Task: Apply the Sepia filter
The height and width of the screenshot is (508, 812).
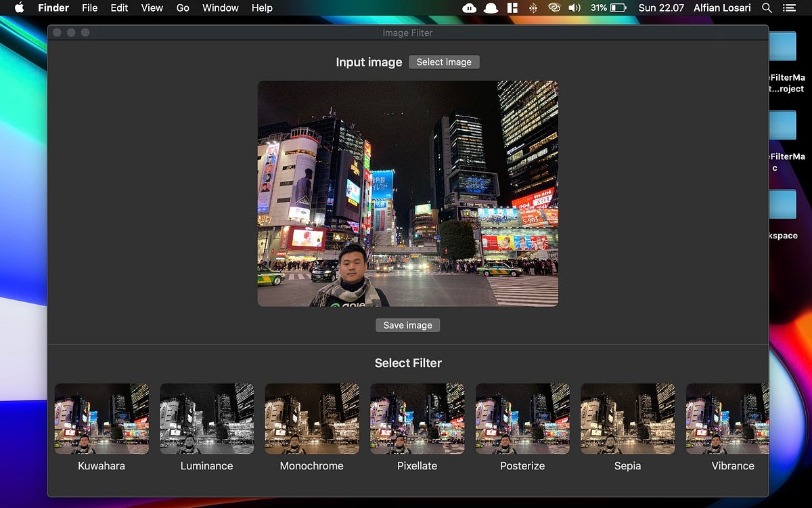Action: point(628,418)
